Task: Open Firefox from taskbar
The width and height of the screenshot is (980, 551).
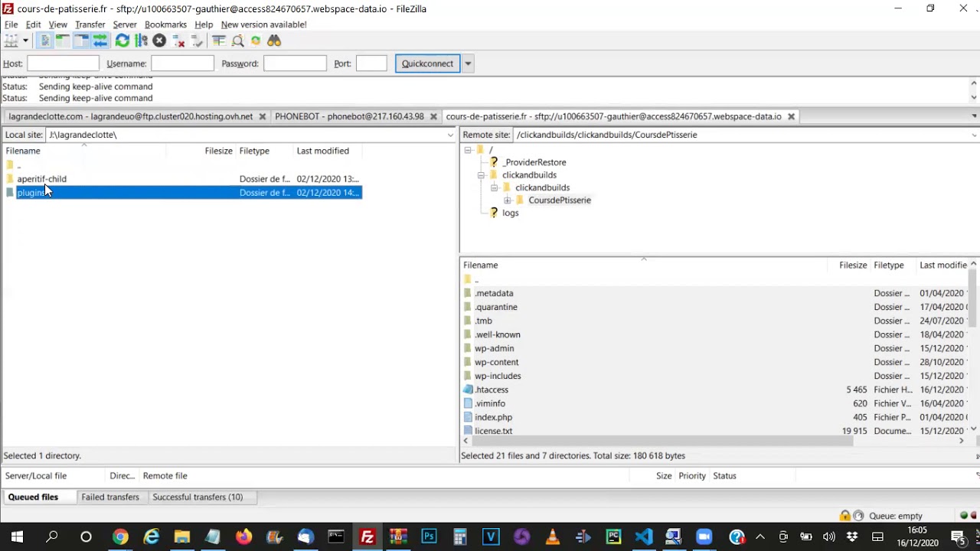Action: pos(243,536)
